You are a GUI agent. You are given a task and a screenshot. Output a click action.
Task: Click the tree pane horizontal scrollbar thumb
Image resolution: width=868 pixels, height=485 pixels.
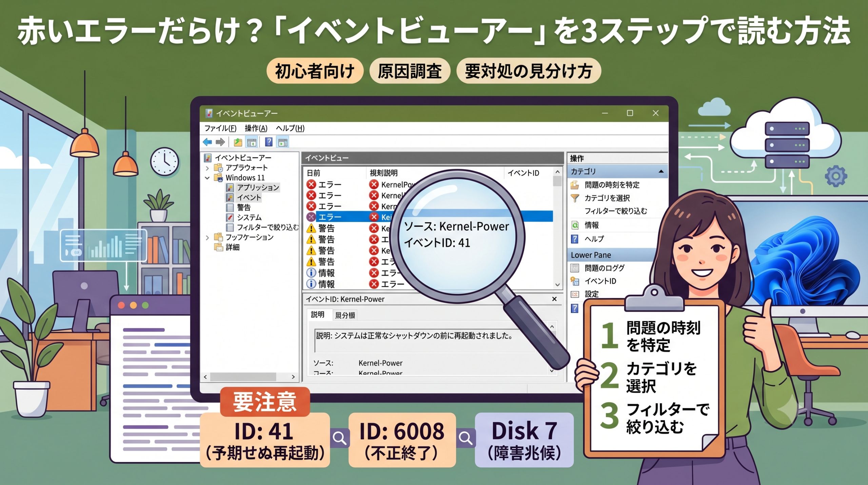click(x=243, y=377)
